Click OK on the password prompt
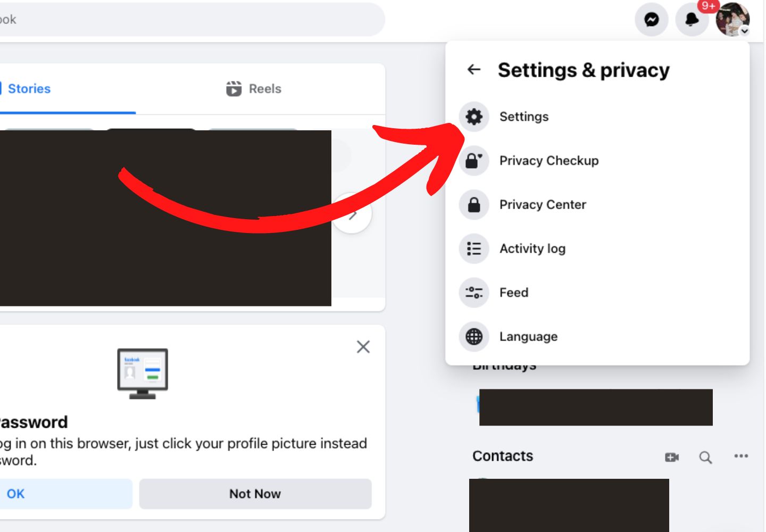 click(66, 494)
